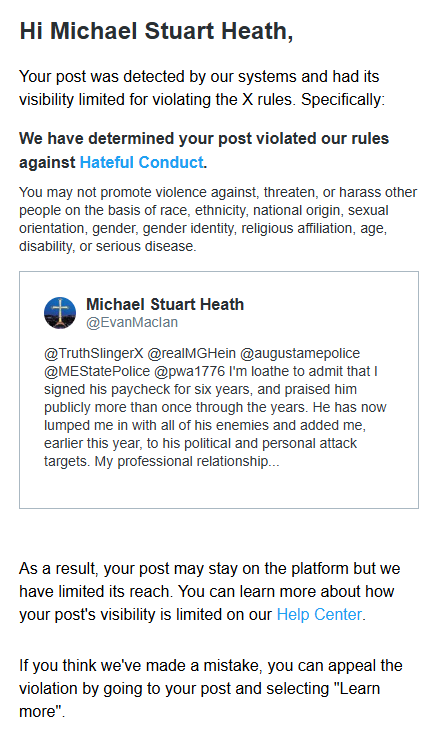Screen dimensions: 430x730
Task: Click the bold rule violation statement
Action: (x=204, y=150)
